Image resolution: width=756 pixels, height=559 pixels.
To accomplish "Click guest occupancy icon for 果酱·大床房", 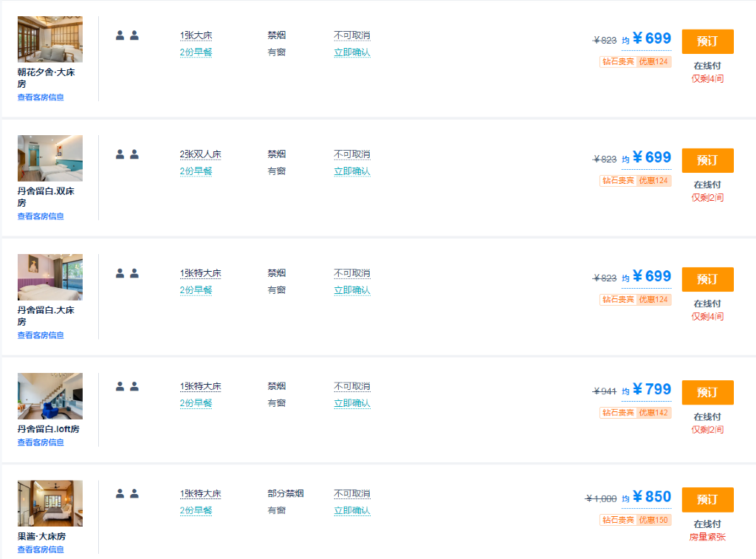I will pyautogui.click(x=127, y=493).
